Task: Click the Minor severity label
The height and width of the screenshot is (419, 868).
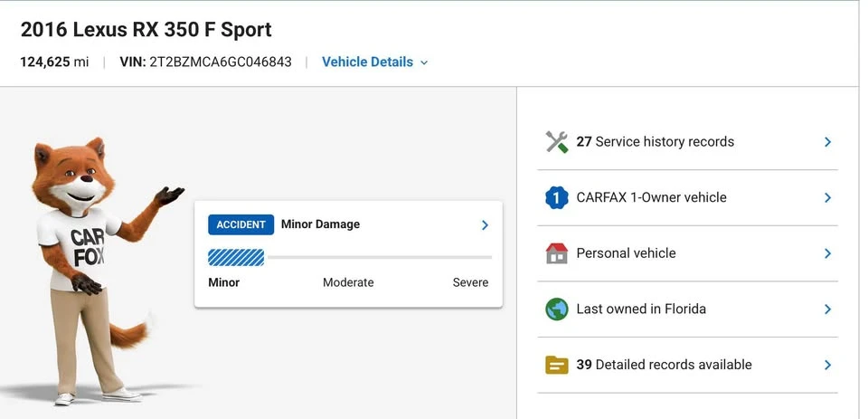Action: click(223, 282)
